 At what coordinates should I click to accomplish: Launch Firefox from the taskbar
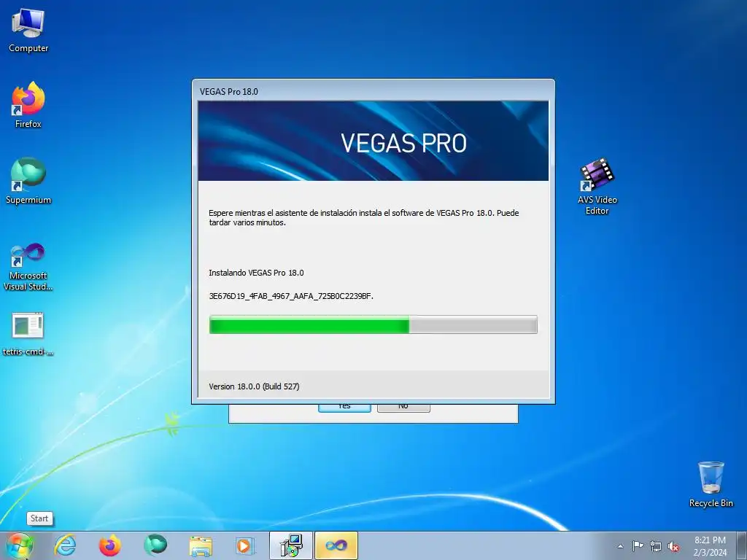point(109,545)
